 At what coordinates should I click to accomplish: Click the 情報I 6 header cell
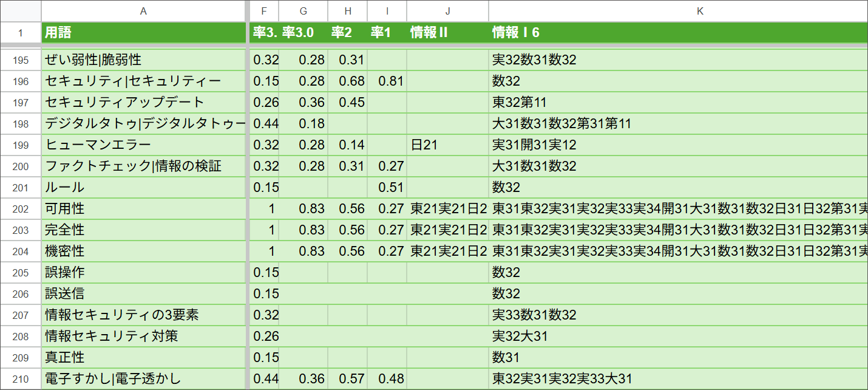(x=678, y=33)
